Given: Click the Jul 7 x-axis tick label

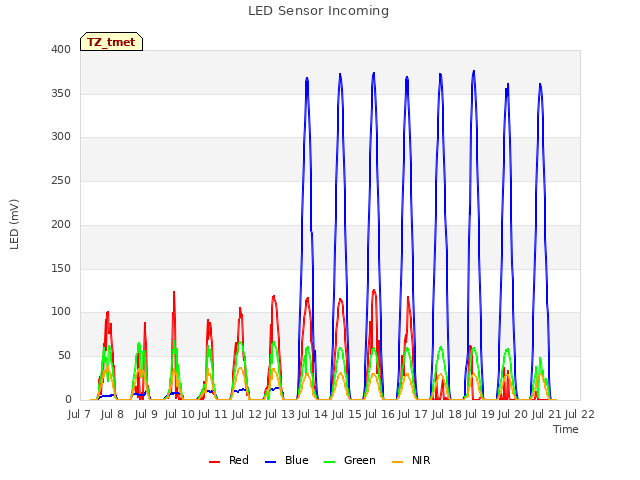Looking at the screenshot, I should coord(79,414).
